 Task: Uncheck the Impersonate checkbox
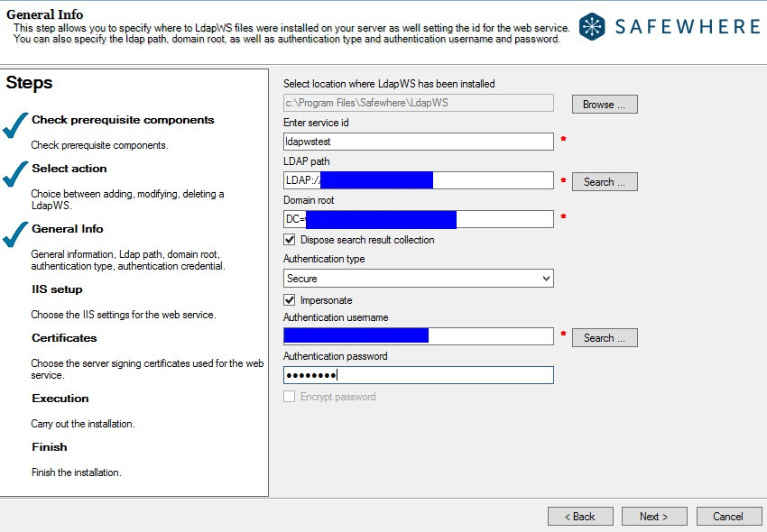tap(290, 300)
